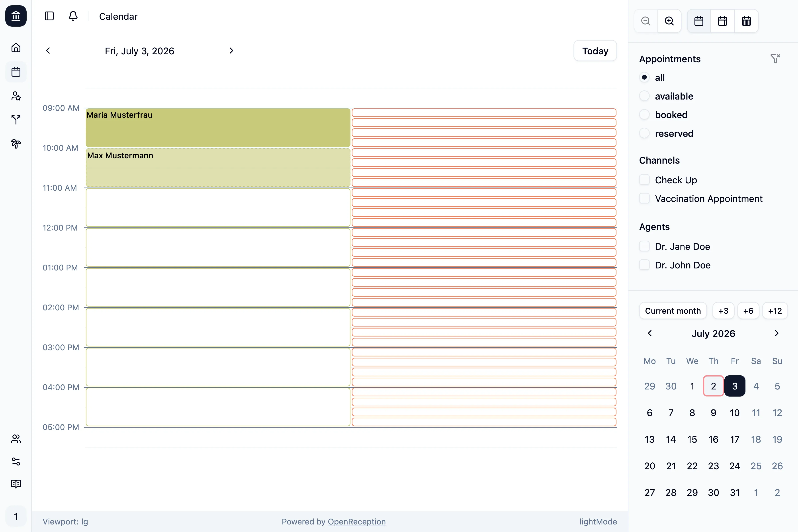Check the Dr. Jane Doe agent
Image resolution: width=798 pixels, height=532 pixels.
pyautogui.click(x=644, y=246)
